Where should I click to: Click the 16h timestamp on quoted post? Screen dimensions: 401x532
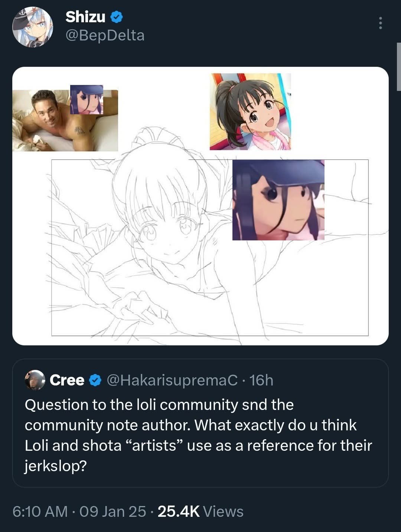(x=261, y=380)
